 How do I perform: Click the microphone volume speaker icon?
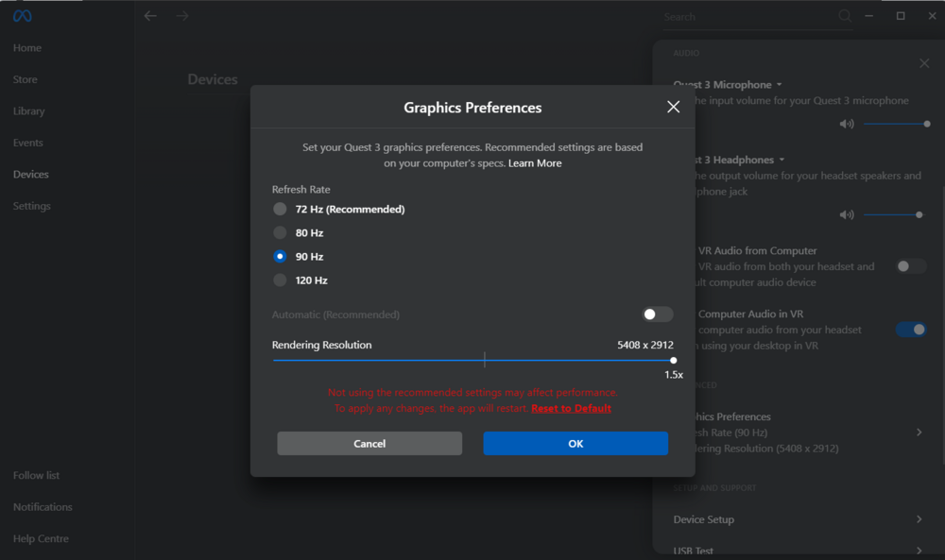pos(847,124)
